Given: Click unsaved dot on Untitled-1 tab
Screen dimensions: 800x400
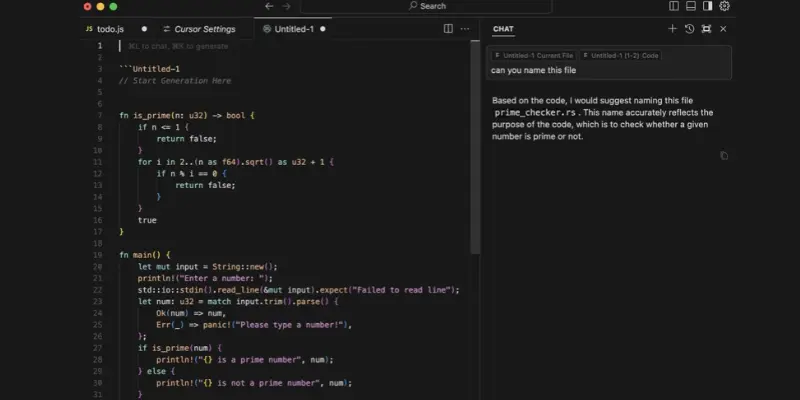Looking at the screenshot, I should tap(322, 29).
